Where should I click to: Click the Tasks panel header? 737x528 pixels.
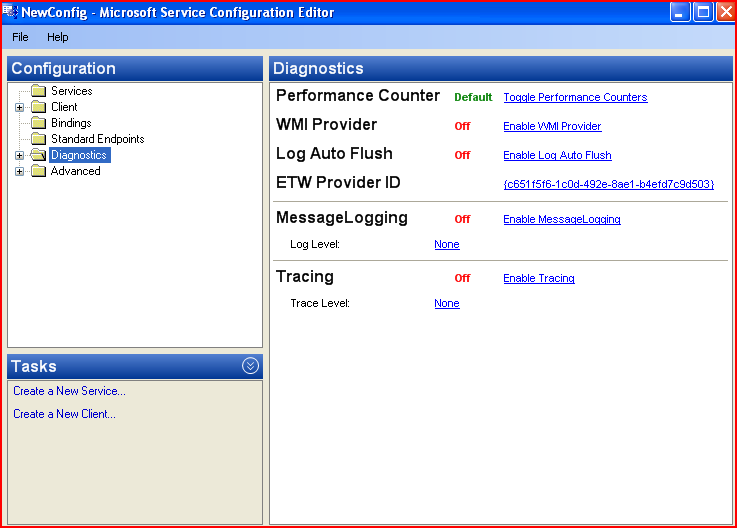[135, 366]
